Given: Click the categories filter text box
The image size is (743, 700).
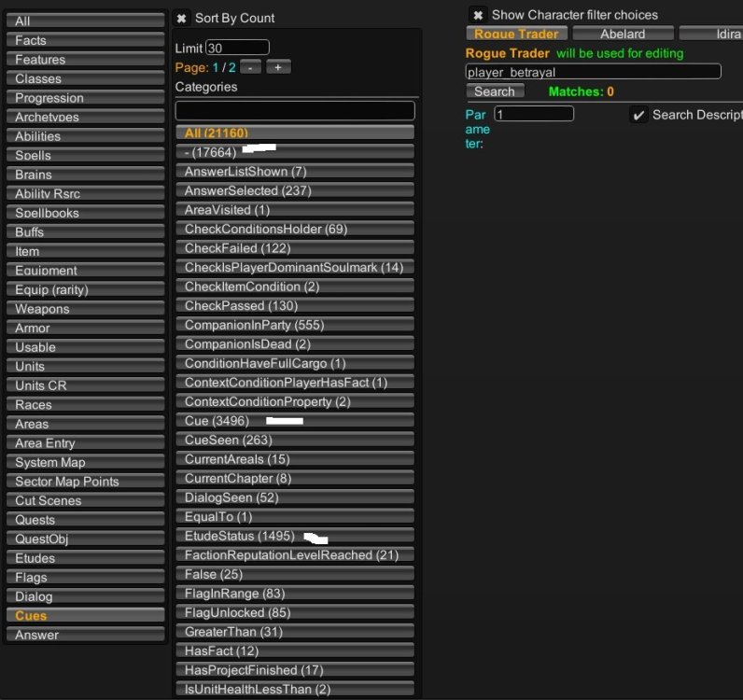Looking at the screenshot, I should pos(295,110).
